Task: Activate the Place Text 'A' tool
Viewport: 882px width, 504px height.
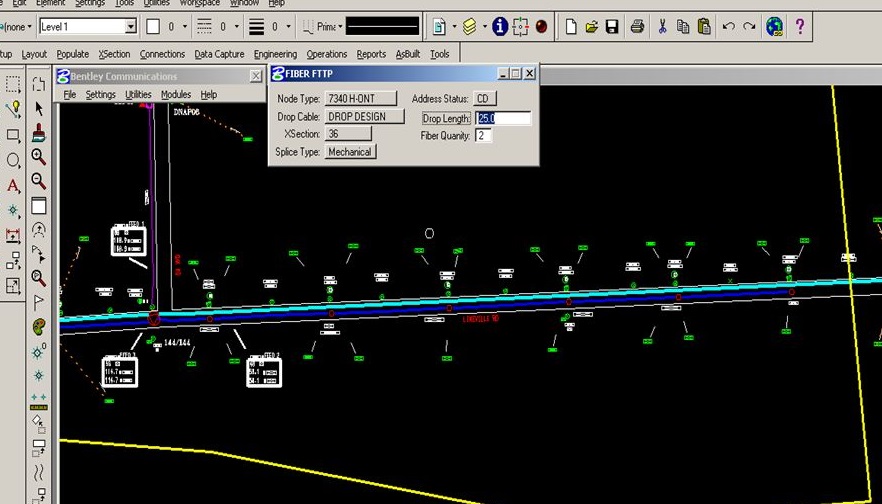Action: pos(12,186)
